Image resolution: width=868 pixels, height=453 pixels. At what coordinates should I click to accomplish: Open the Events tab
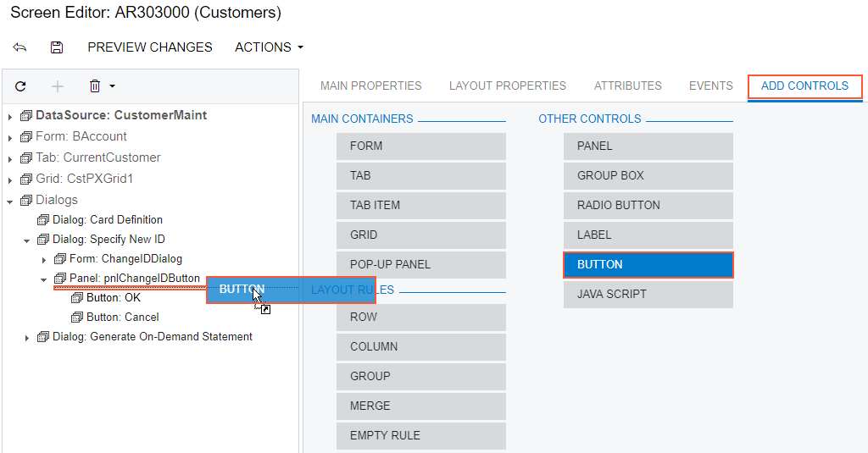(x=710, y=86)
